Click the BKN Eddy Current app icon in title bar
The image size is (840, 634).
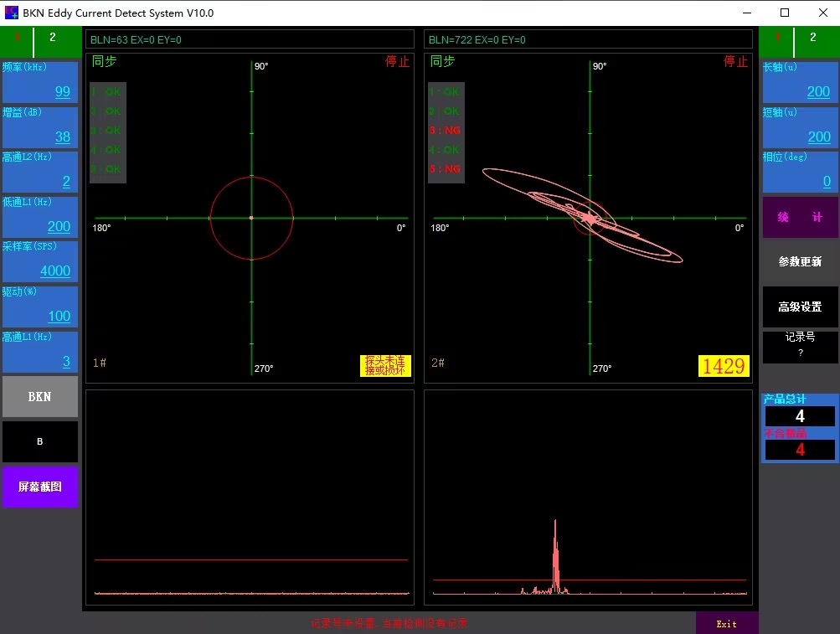point(12,13)
